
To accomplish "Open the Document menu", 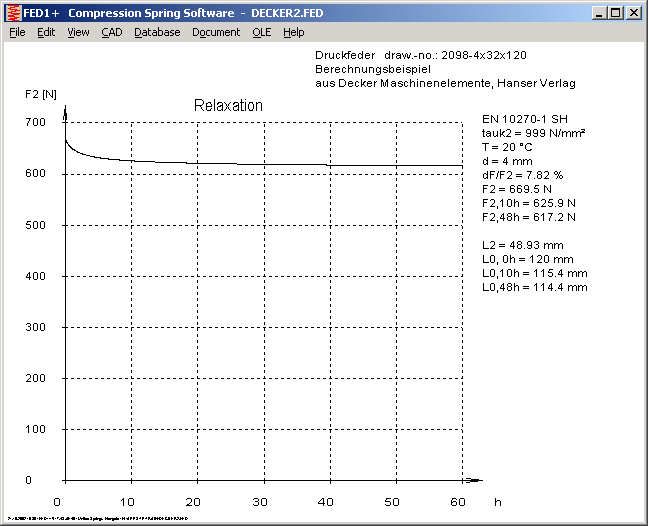I will pyautogui.click(x=216, y=32).
